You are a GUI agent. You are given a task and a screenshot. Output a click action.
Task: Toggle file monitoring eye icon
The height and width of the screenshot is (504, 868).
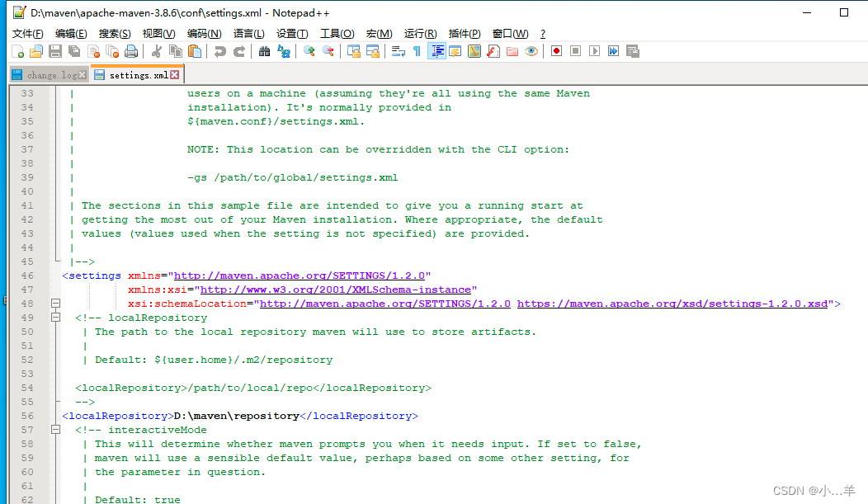(x=531, y=51)
